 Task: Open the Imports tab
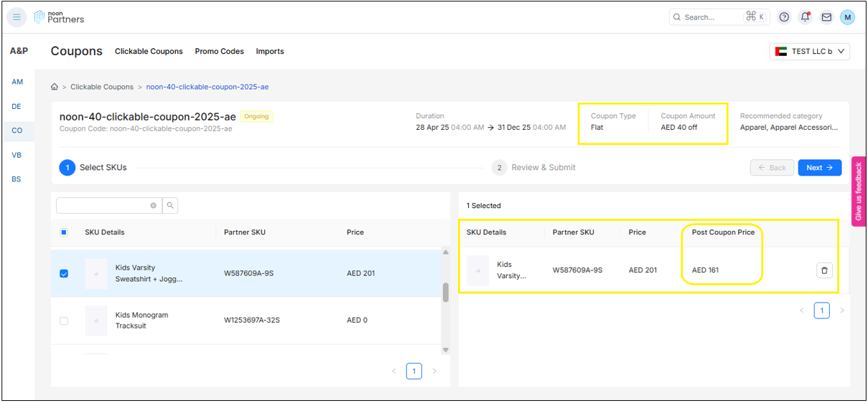tap(270, 52)
